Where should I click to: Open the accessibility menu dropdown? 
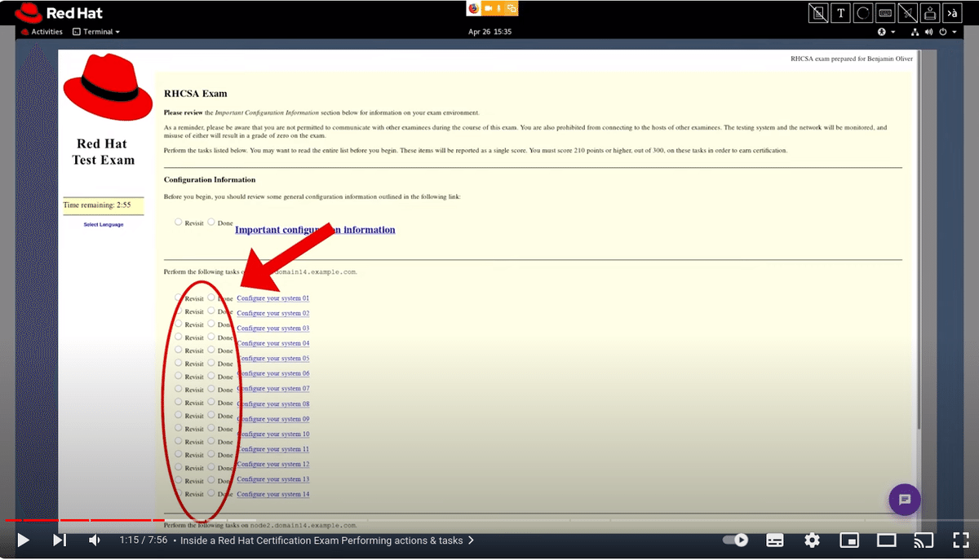886,32
